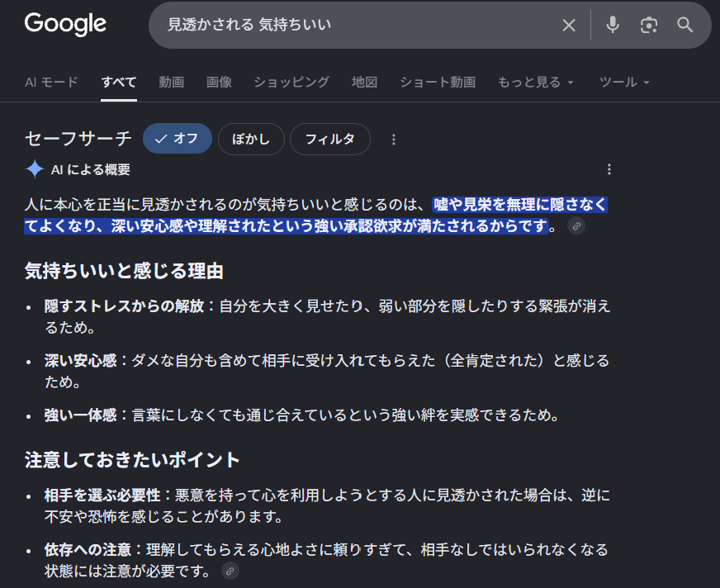Click the bullet text 強い一体感

[x=80, y=415]
